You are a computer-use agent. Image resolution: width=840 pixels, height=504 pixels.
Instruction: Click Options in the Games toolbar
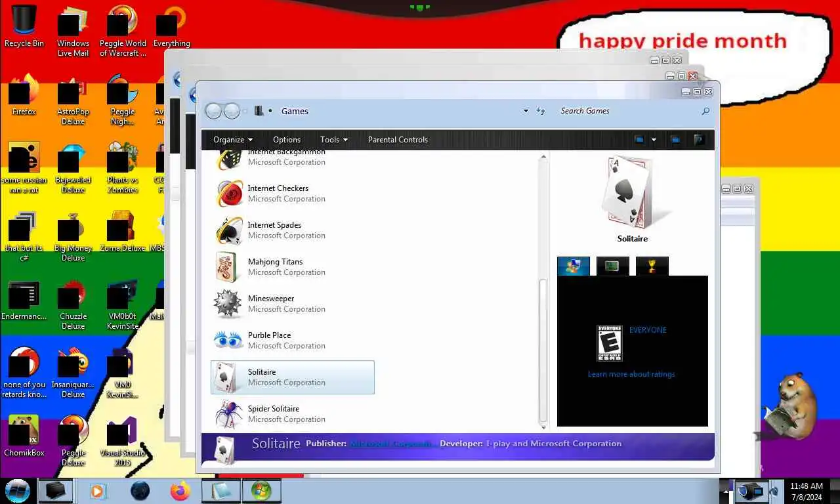tap(287, 140)
